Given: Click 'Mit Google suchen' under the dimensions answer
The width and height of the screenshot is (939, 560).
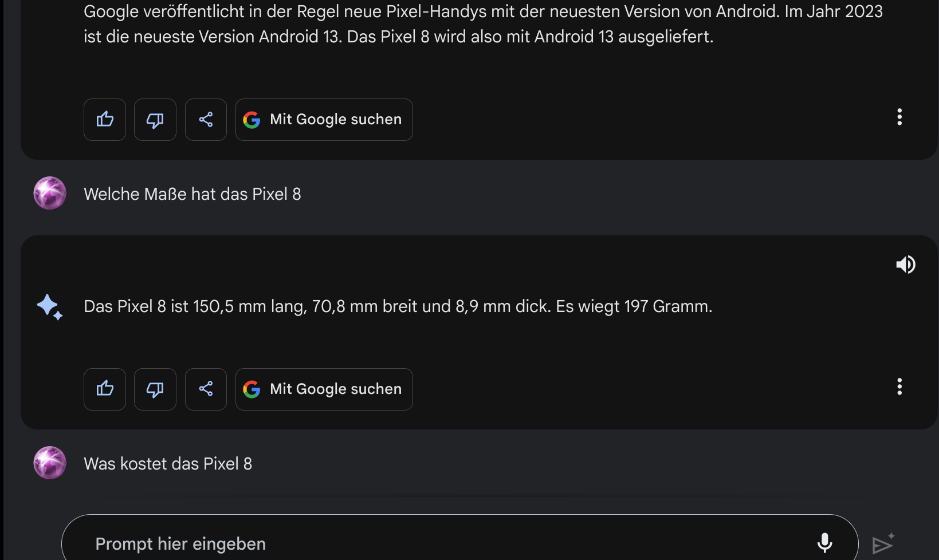Looking at the screenshot, I should coord(324,389).
